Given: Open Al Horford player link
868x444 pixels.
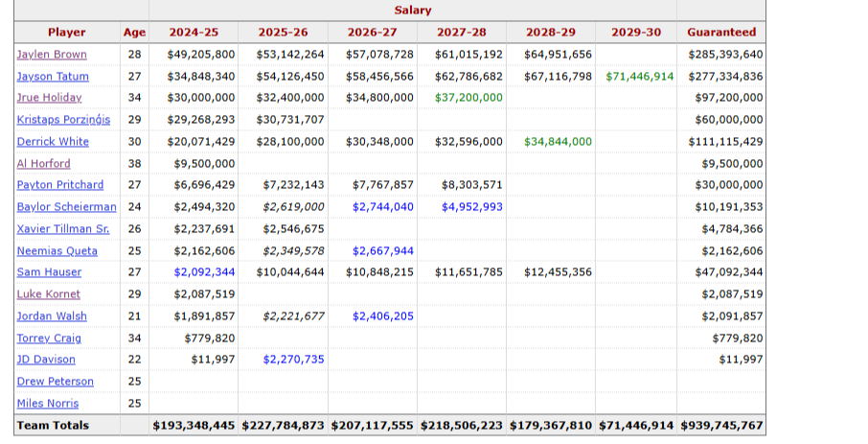Looking at the screenshot, I should pos(43,164).
